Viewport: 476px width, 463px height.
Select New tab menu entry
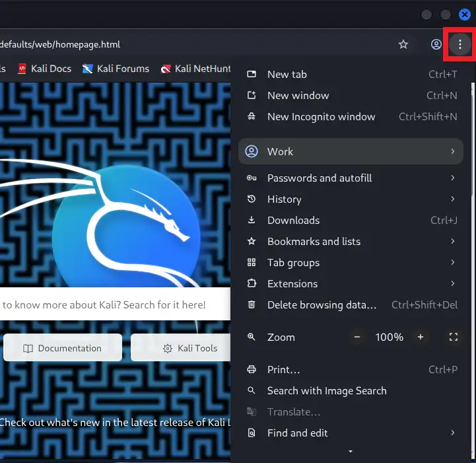click(x=351, y=74)
